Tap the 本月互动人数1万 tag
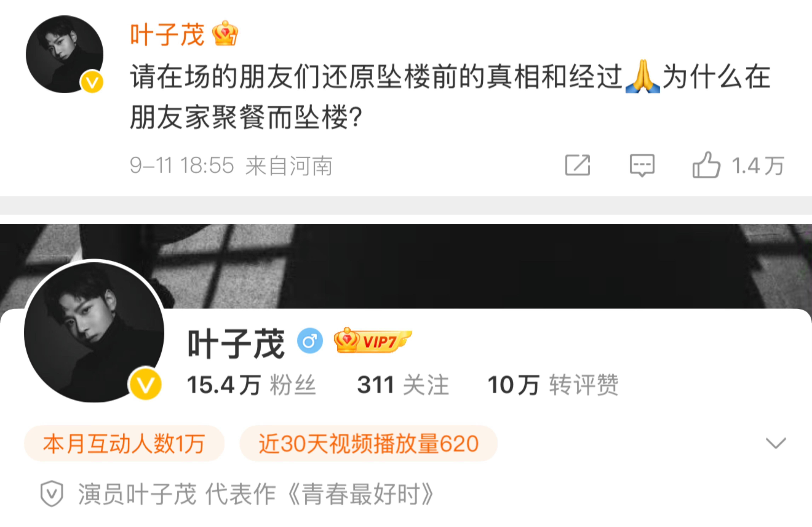The height and width of the screenshot is (527, 812). point(124,443)
